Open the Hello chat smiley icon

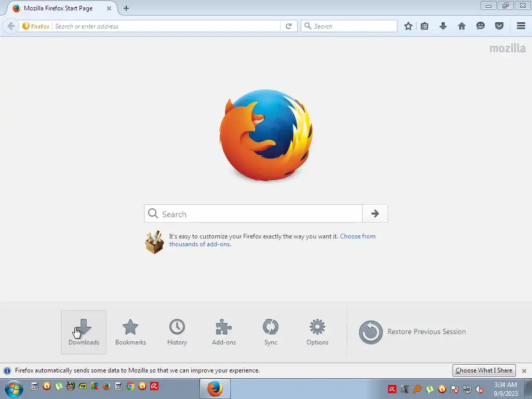(x=481, y=26)
